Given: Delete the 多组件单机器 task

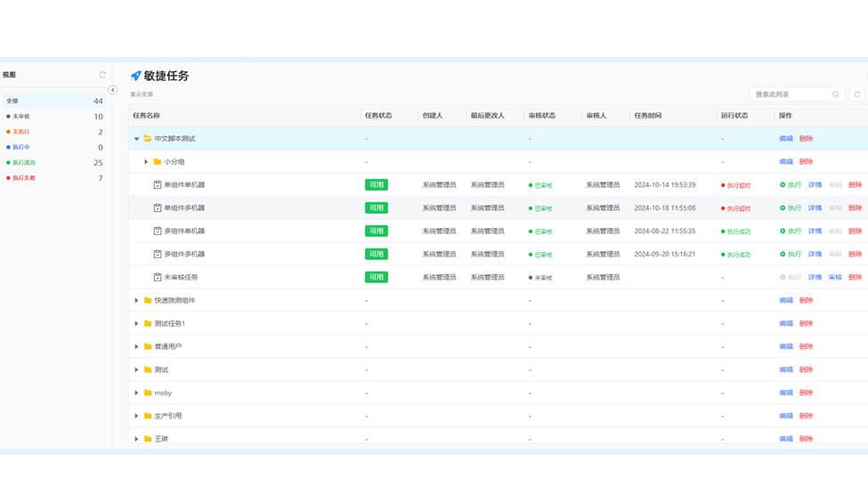Looking at the screenshot, I should [856, 231].
